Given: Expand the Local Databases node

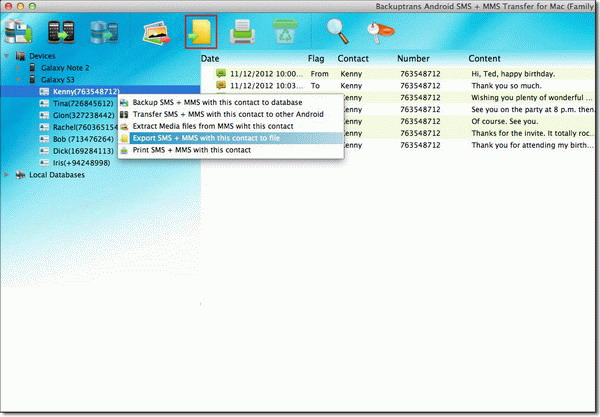Looking at the screenshot, I should coord(7,175).
